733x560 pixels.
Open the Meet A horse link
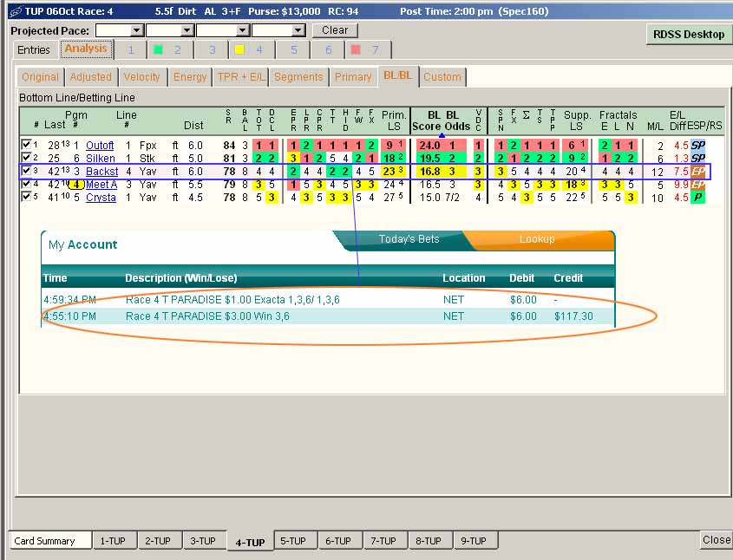tap(101, 185)
